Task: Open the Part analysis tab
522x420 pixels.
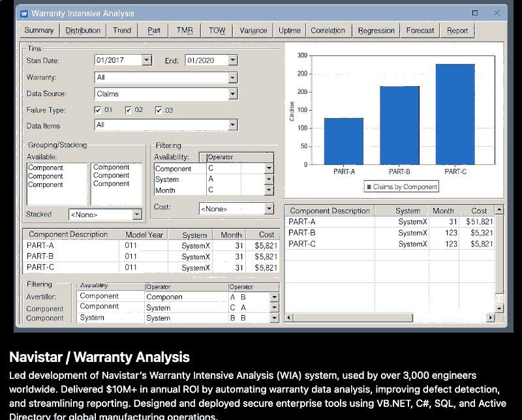Action: [x=153, y=30]
